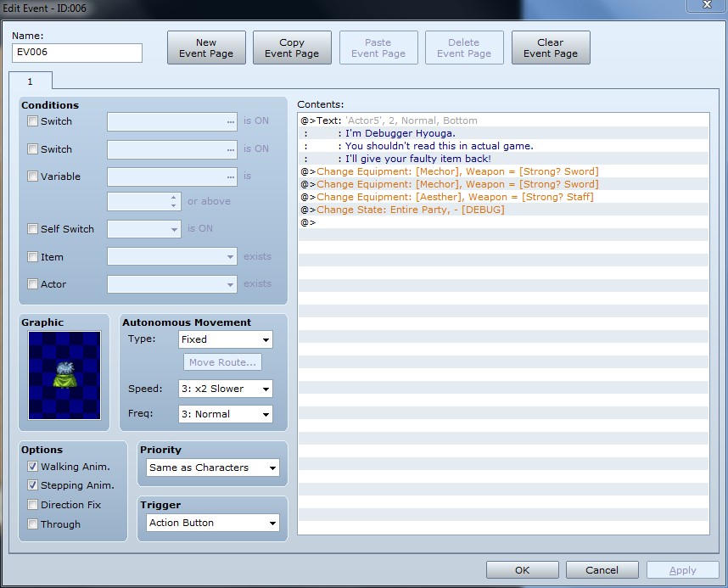
Task: Select second Change Equipment Mechor Strong? Sword line
Action: click(x=503, y=184)
